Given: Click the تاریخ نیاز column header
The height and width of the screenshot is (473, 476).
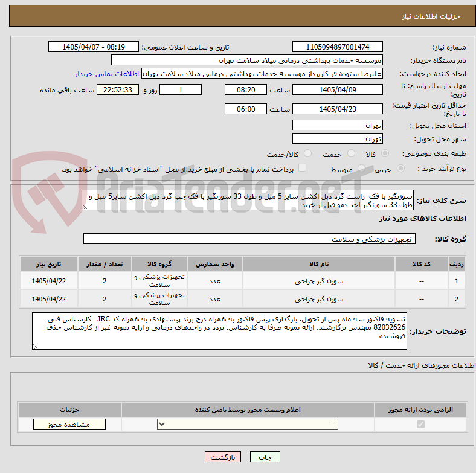Looking at the screenshot, I should tap(48, 264).
